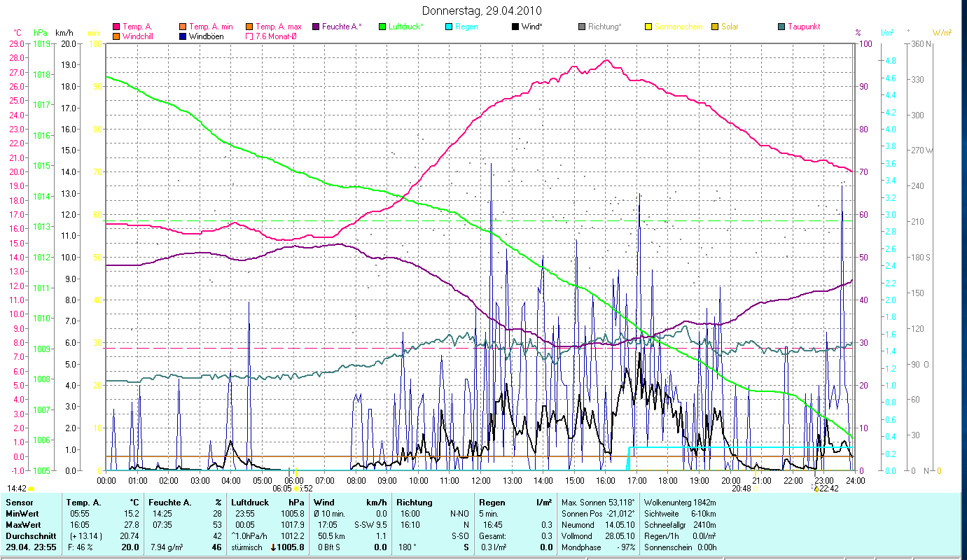Click the Temp. A. max legend label
967x560 pixels.
pyautogui.click(x=278, y=27)
